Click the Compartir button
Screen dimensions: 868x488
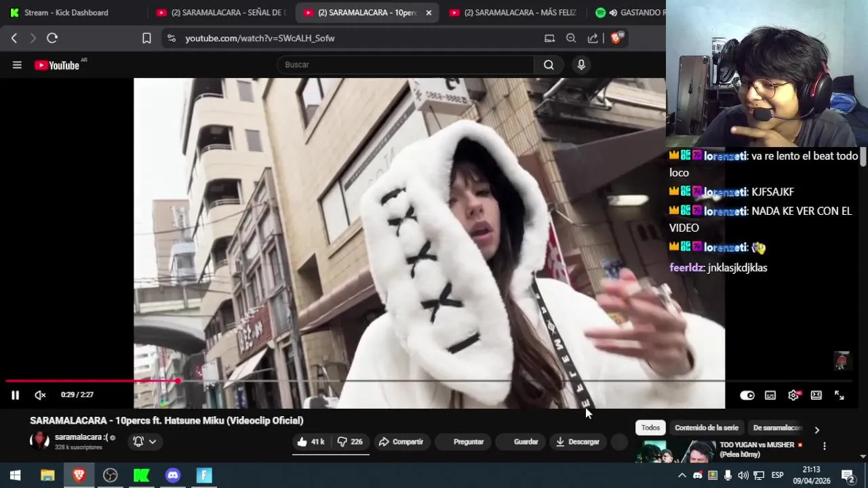tap(401, 442)
